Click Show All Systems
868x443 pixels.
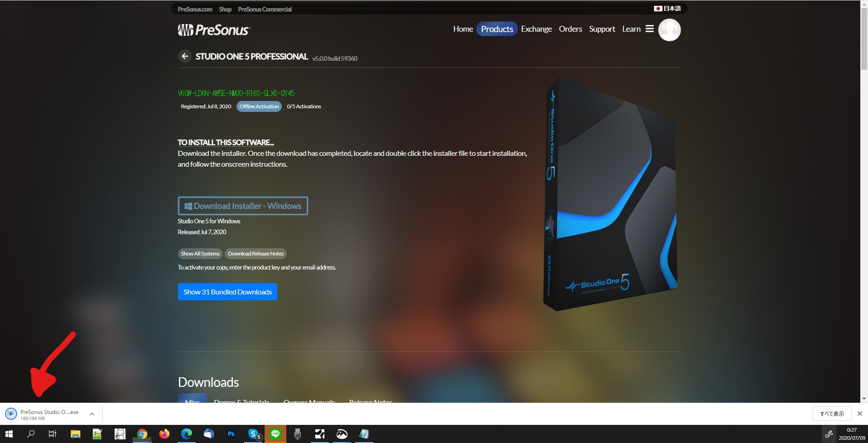[x=200, y=254]
